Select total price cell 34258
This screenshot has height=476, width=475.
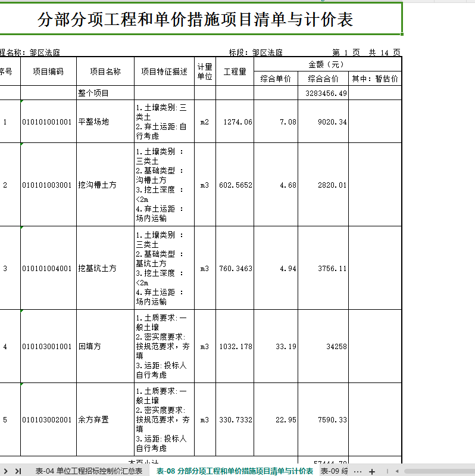[x=323, y=346]
